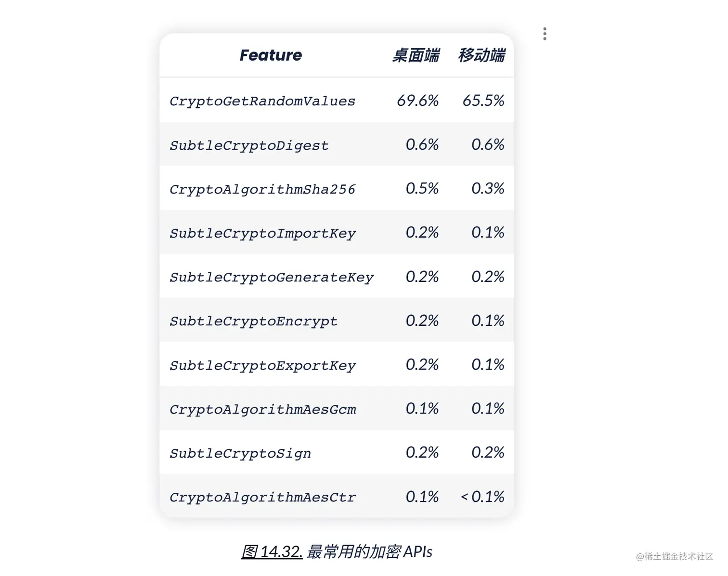
Task: Select the 移动端 column header
Action: pos(481,55)
